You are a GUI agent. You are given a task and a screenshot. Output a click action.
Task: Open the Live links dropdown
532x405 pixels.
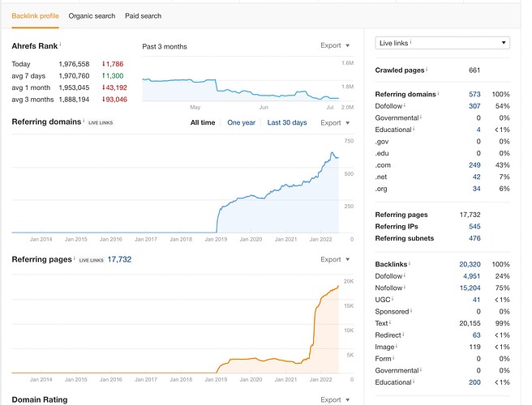(x=443, y=43)
